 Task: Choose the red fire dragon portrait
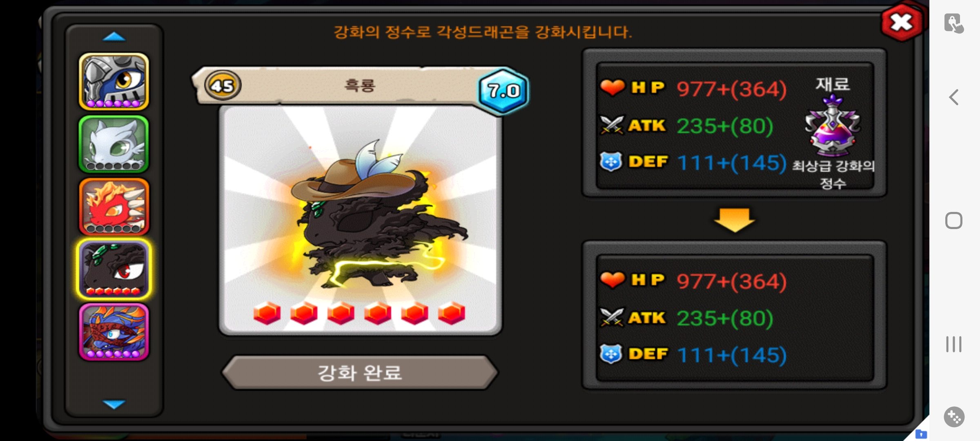[x=114, y=207]
